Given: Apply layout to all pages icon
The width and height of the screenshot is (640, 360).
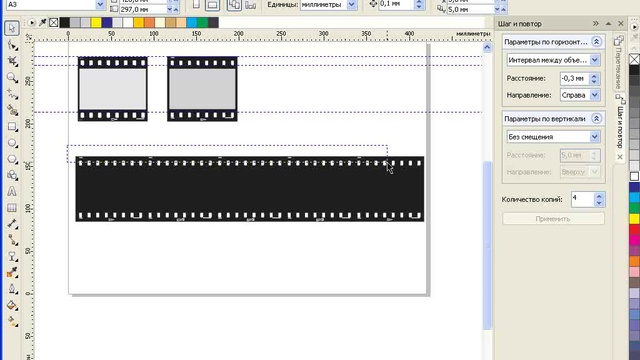Looking at the screenshot, I should point(234,4).
